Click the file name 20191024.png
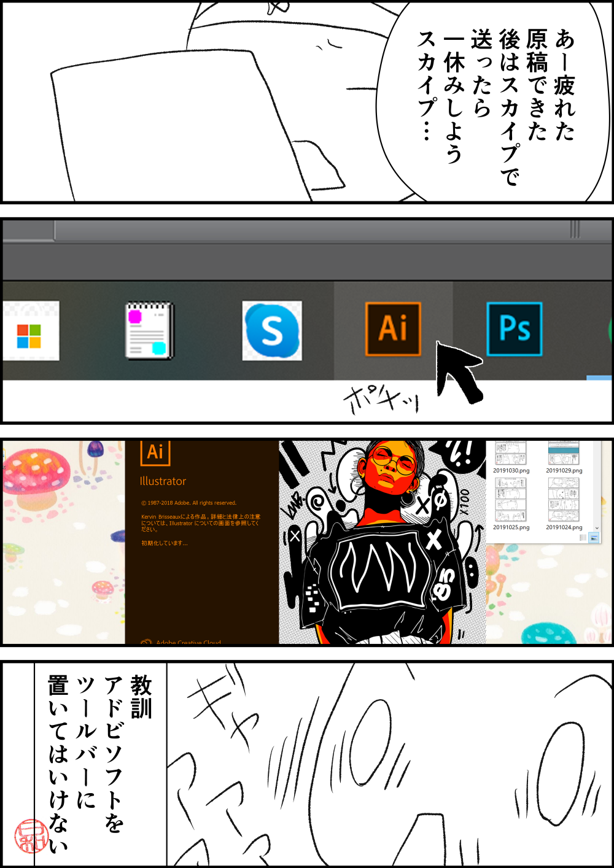The width and height of the screenshot is (614, 868). point(564,527)
